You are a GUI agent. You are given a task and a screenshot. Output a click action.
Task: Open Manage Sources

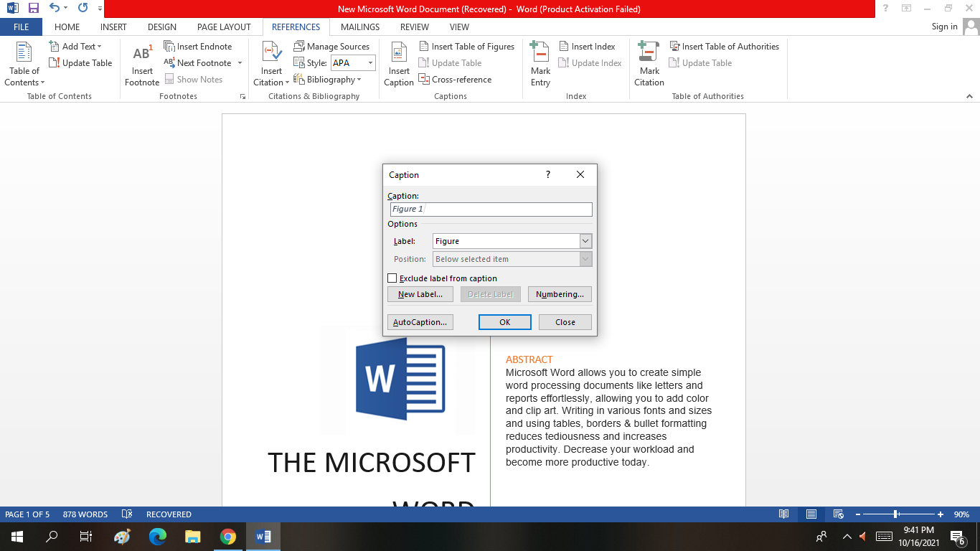point(331,47)
